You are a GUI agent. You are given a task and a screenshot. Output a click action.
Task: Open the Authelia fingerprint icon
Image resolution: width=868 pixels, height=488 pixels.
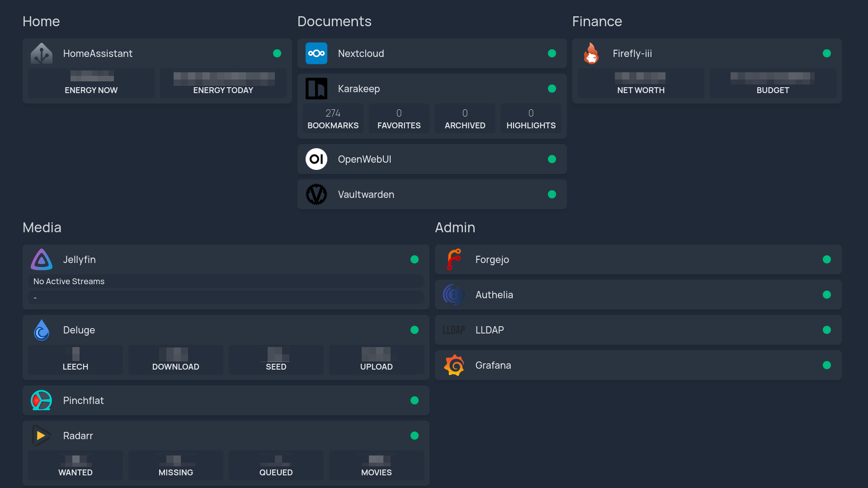coord(454,295)
